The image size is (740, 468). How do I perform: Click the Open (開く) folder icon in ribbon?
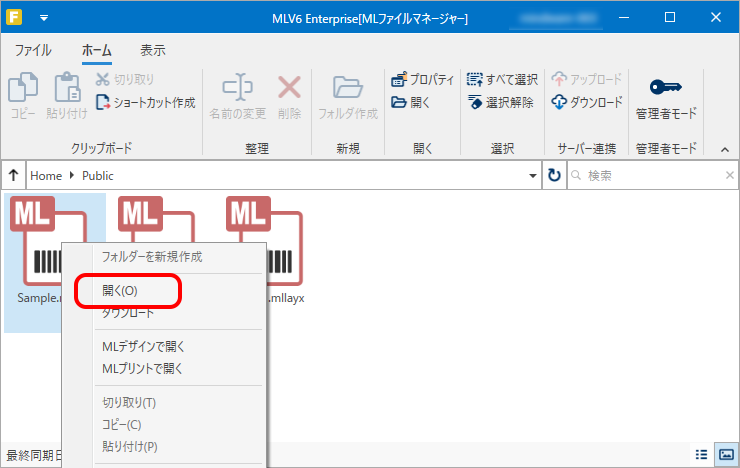(411, 102)
